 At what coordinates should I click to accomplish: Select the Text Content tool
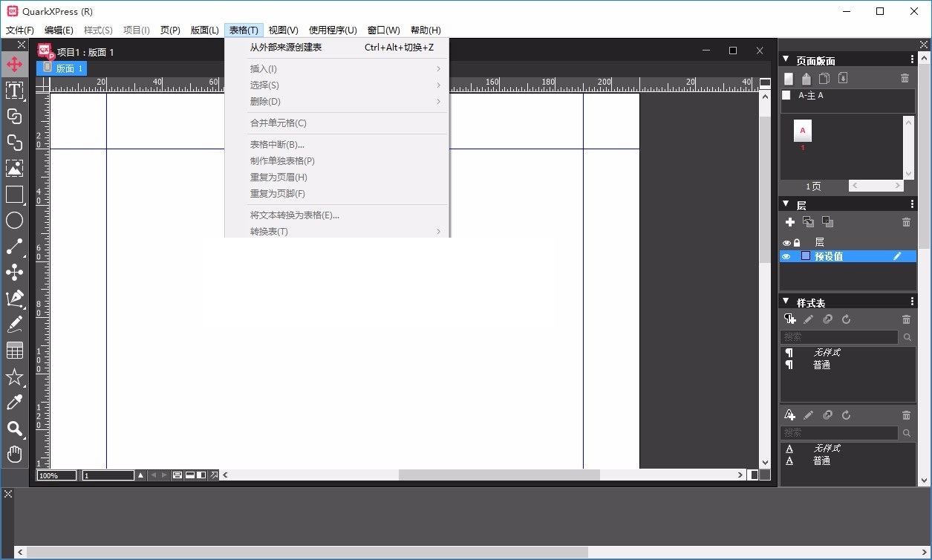pyautogui.click(x=14, y=91)
